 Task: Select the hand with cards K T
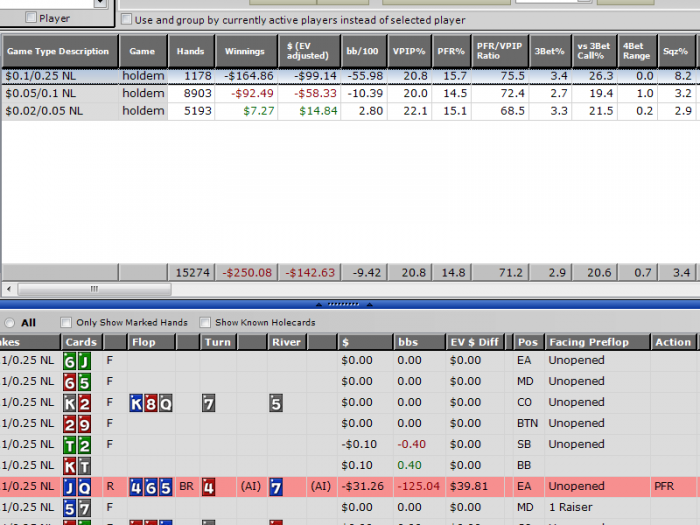(350, 465)
